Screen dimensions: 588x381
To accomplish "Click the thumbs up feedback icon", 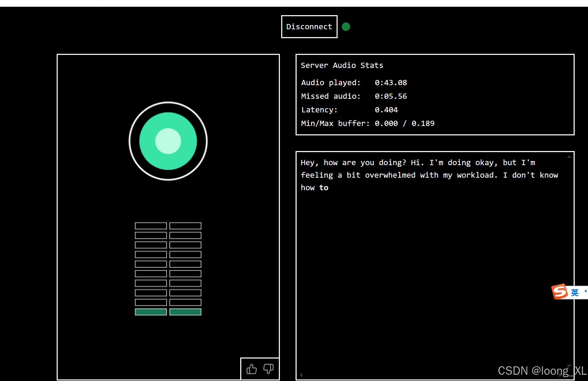I will (251, 369).
